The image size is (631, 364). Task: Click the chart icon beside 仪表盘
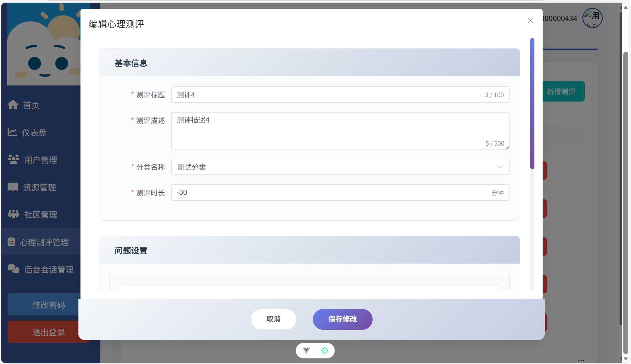pyautogui.click(x=12, y=132)
